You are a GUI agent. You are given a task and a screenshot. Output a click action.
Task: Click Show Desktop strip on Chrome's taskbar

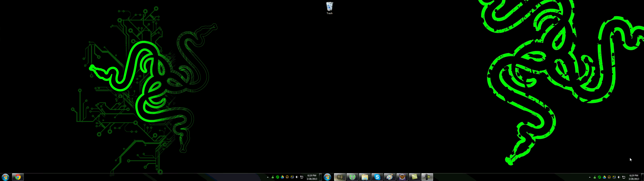[x=321, y=177]
